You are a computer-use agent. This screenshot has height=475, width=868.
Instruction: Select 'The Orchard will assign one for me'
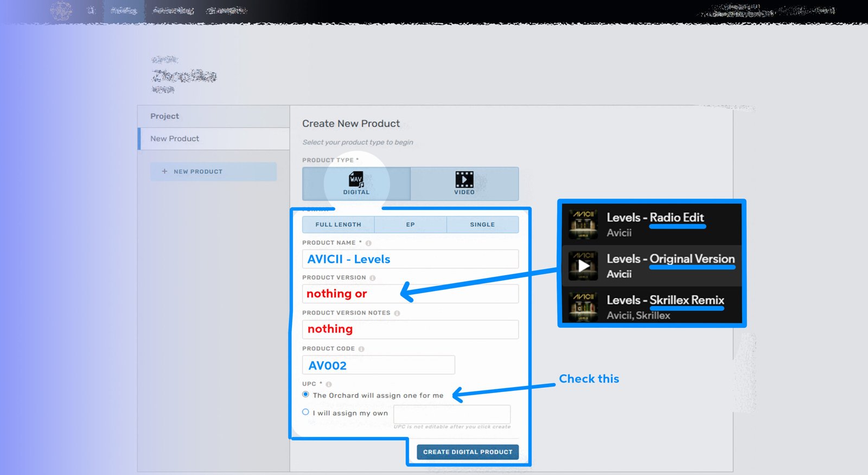(306, 395)
